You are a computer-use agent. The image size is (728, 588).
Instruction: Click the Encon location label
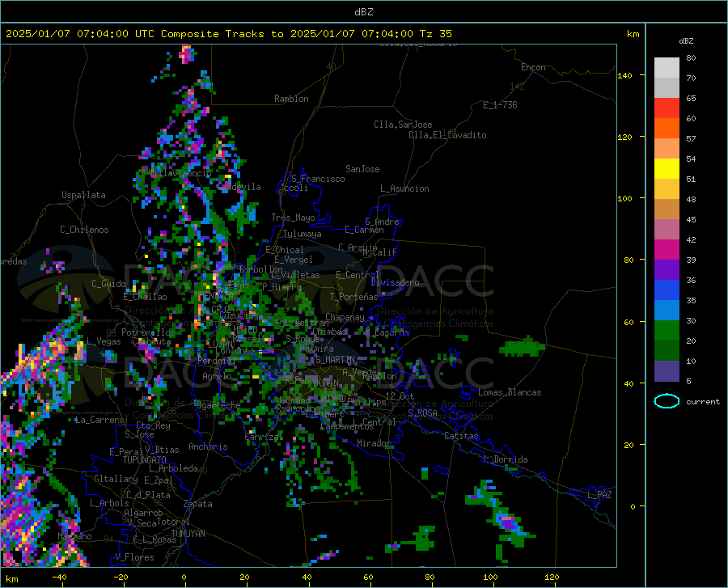point(533,67)
